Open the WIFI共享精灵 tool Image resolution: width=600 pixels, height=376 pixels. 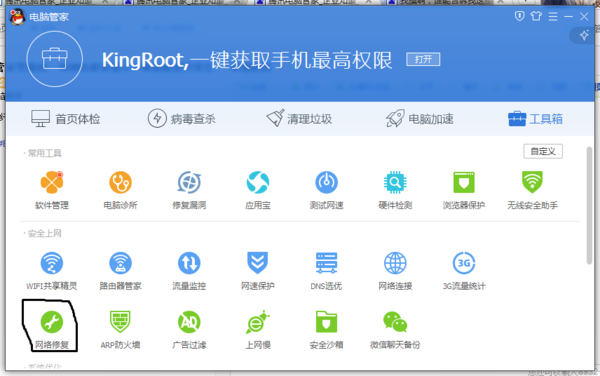pos(52,271)
